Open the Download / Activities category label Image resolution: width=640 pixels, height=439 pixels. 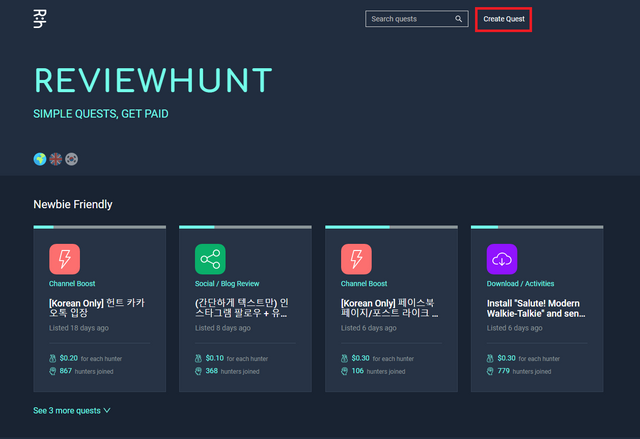tap(520, 284)
